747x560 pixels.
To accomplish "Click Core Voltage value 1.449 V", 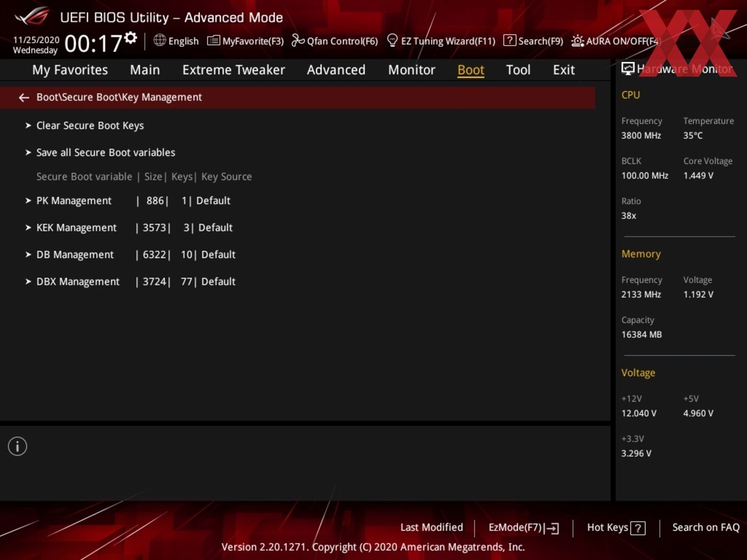I will (x=698, y=176).
